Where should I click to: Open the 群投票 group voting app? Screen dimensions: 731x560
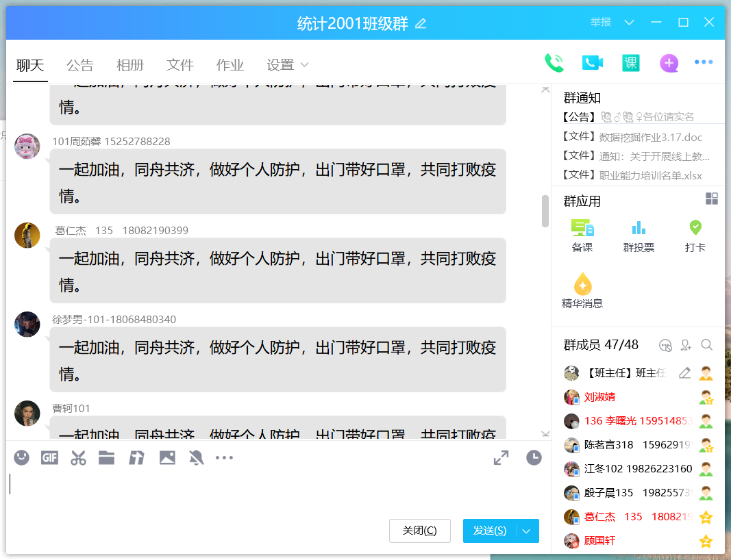[639, 236]
